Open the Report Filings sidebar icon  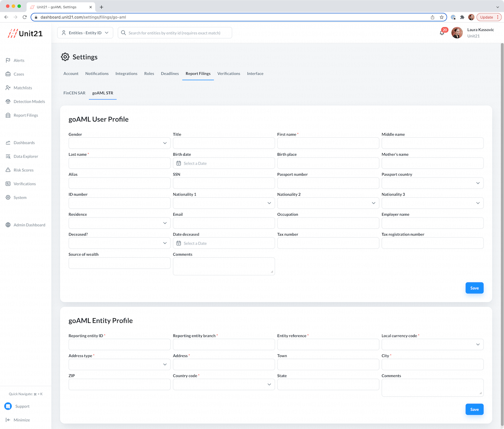(8, 115)
